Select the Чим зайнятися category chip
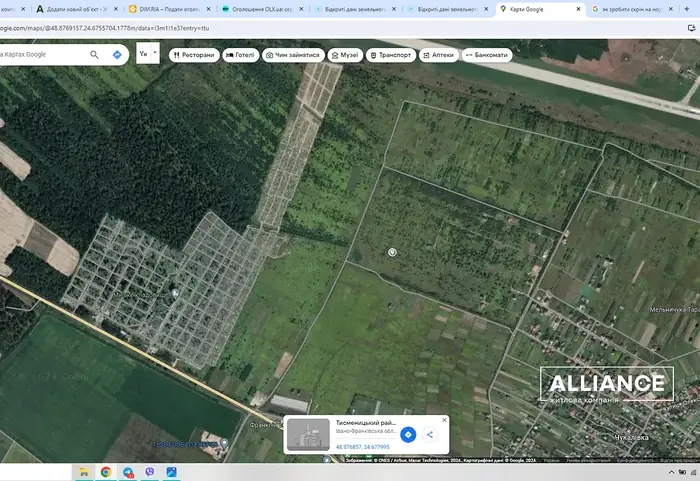 (294, 55)
